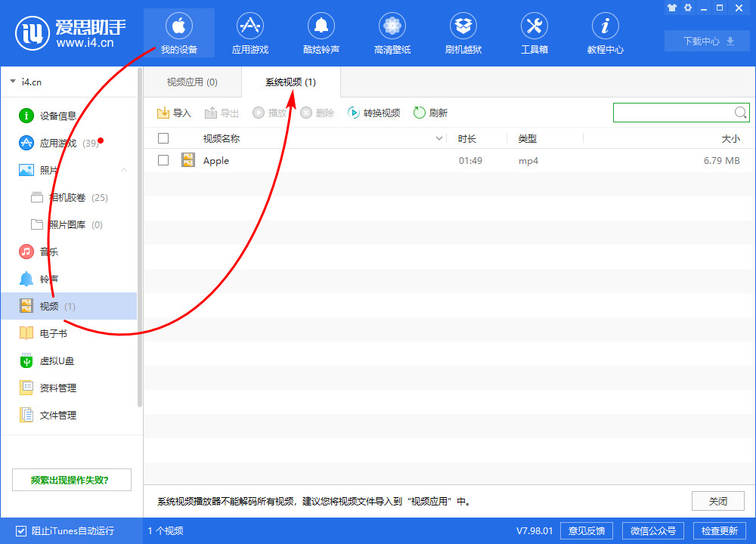The width and height of the screenshot is (756, 544).
Task: Tick the Apple video row checkbox
Action: [163, 160]
